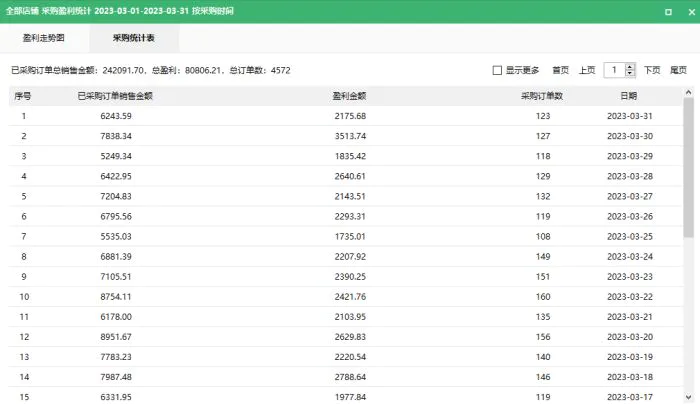The height and width of the screenshot is (405, 700).
Task: Select sales amount cell 7838.34
Action: tap(116, 136)
